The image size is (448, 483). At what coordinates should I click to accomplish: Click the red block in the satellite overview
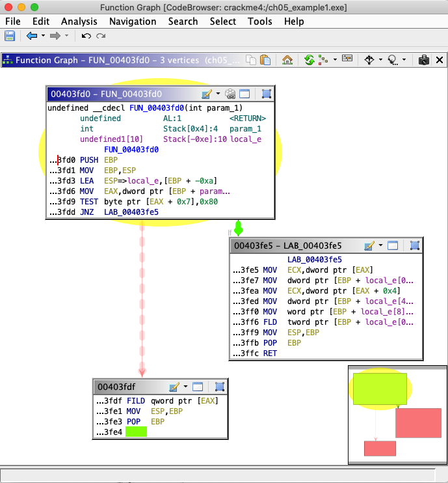click(418, 423)
